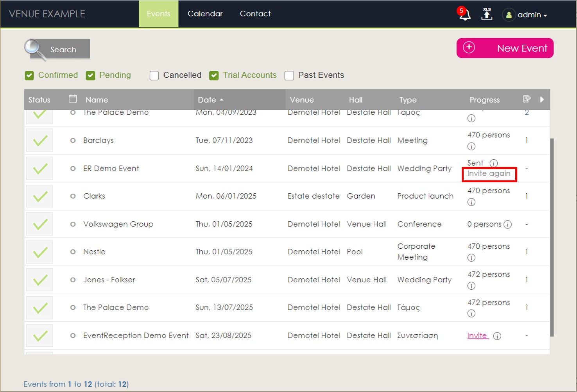This screenshot has width=577, height=392.
Task: Click the plus icon on New Event
Action: point(469,48)
